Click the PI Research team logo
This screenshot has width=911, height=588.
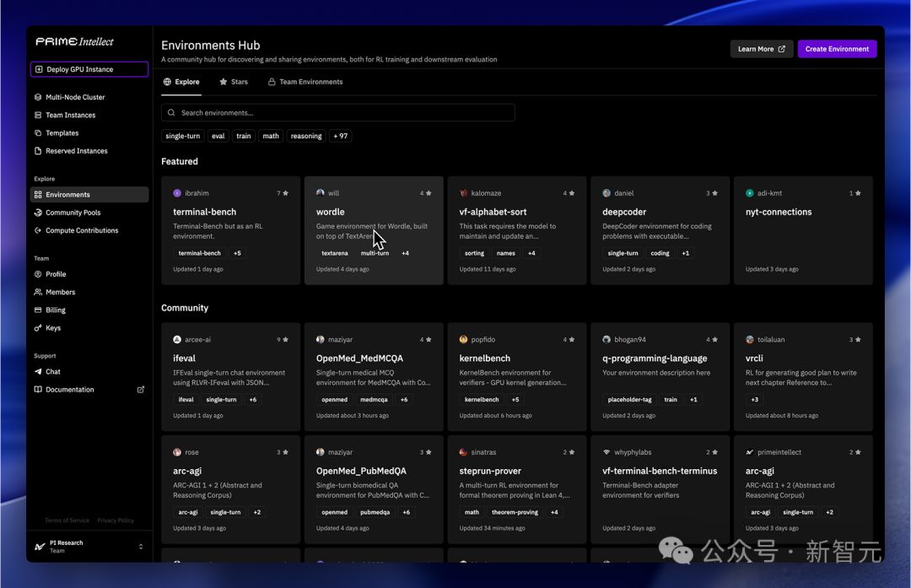pyautogui.click(x=40, y=547)
